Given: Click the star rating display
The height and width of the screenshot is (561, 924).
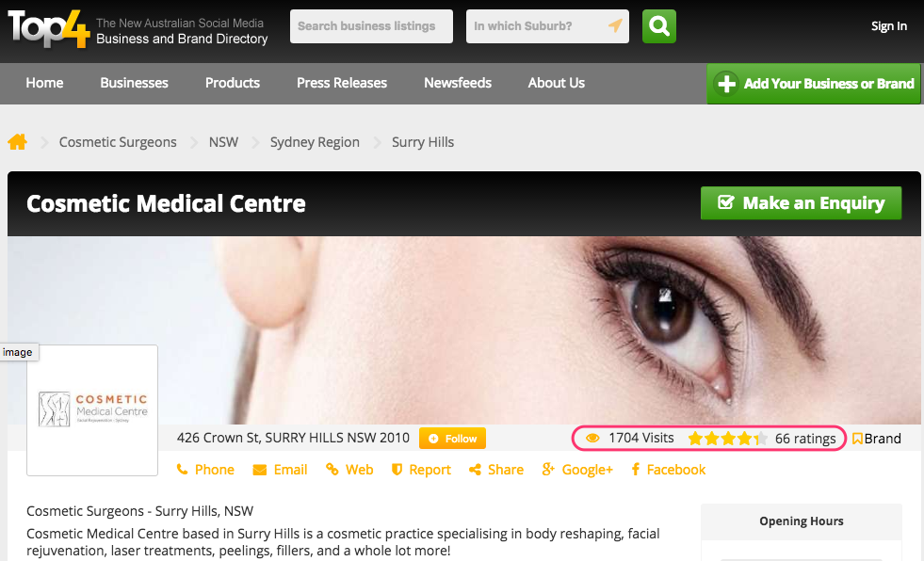Looking at the screenshot, I should (x=727, y=439).
